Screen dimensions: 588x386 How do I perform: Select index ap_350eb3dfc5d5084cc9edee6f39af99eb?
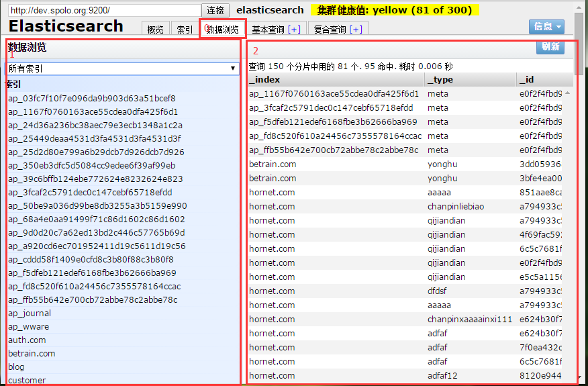pyautogui.click(x=92, y=166)
